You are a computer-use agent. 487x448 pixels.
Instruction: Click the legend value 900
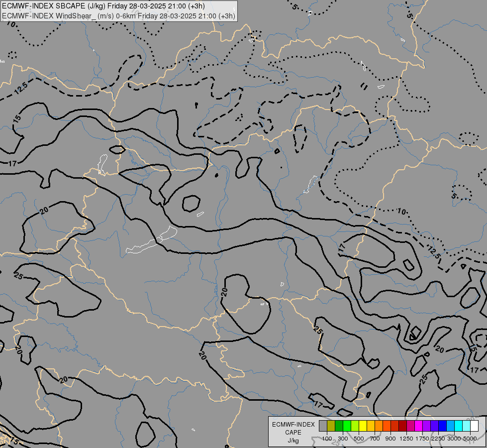[x=390, y=439]
